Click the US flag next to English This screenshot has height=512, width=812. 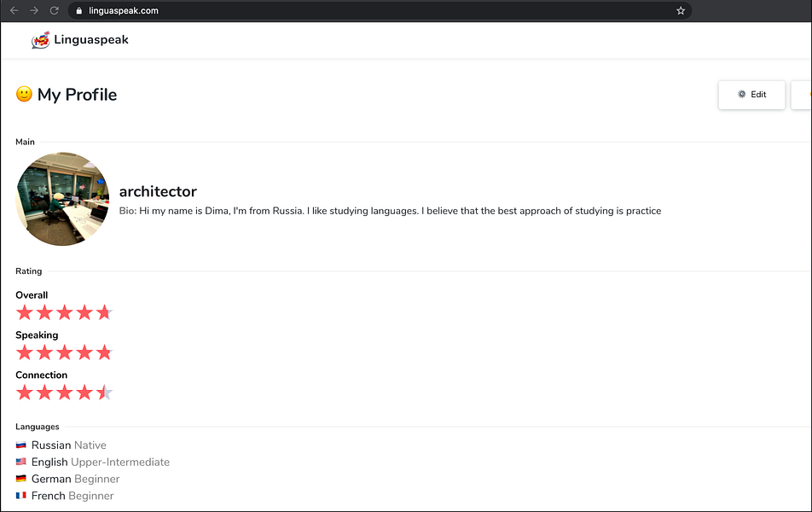(x=20, y=462)
